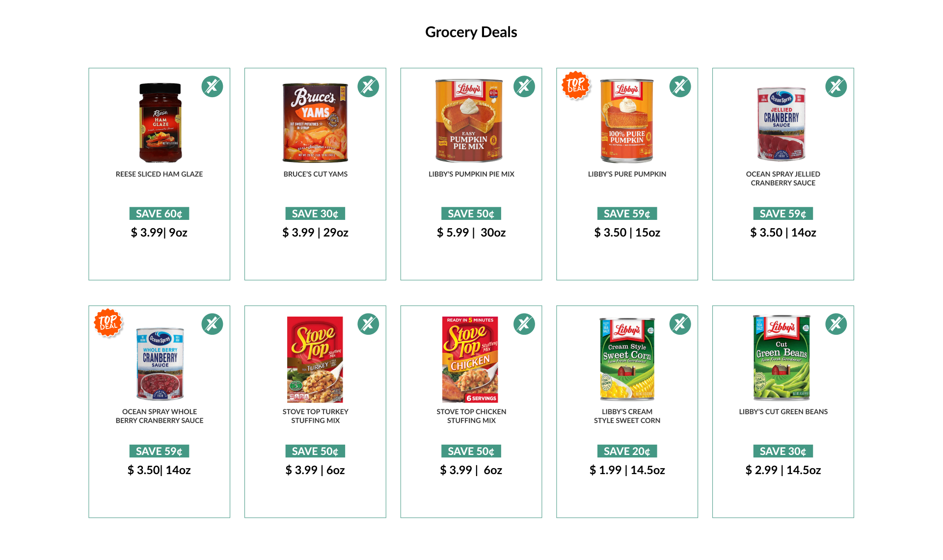The width and height of the screenshot is (943, 560).
Task: Click the green utensils icon on Libby's Cream Style Corn
Action: (680, 324)
